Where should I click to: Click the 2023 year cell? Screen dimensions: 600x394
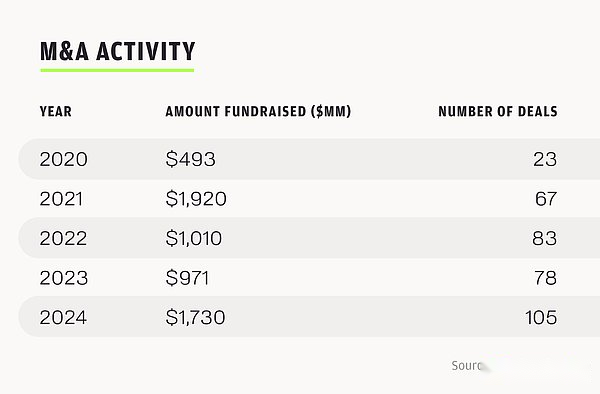pos(64,278)
